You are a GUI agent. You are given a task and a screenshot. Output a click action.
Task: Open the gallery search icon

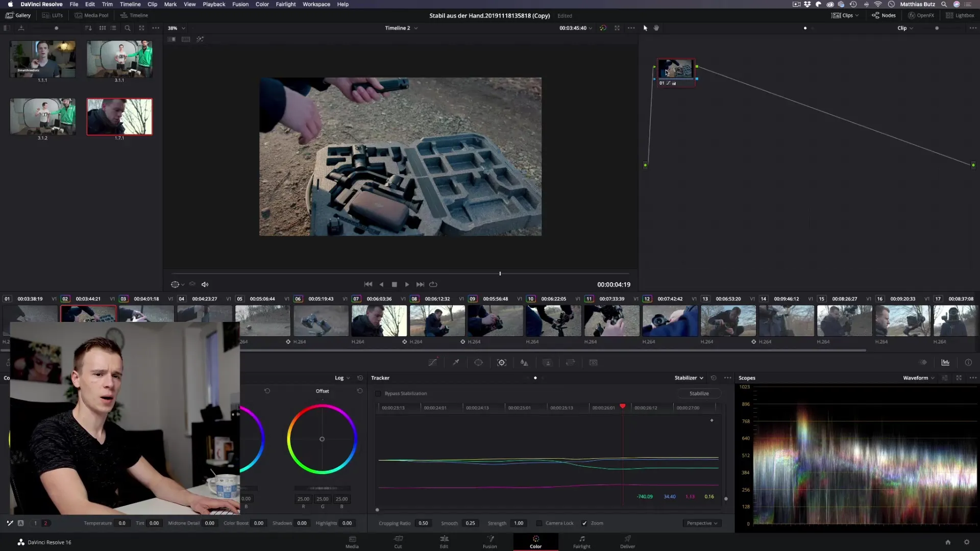click(128, 28)
